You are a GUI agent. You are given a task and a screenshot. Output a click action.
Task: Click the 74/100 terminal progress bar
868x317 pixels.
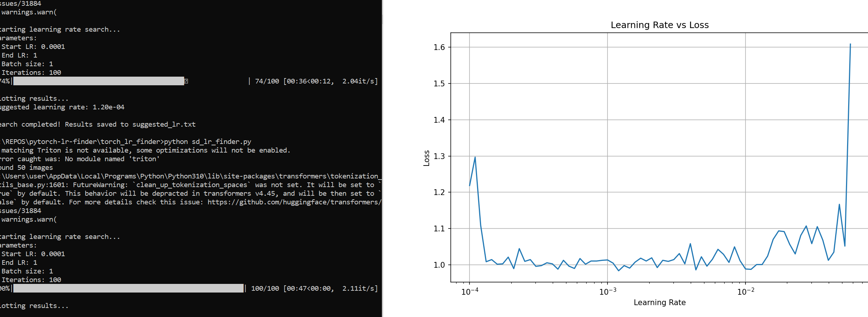[99, 81]
